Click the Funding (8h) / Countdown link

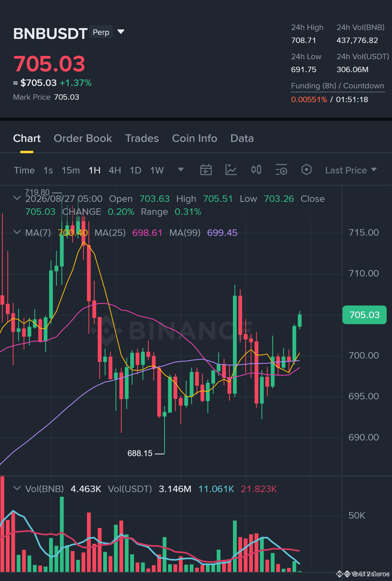click(x=338, y=86)
